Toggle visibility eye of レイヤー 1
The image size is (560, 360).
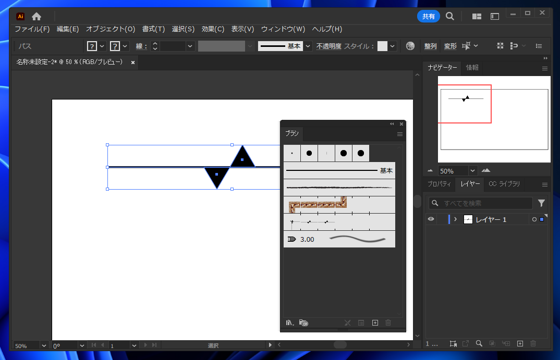[431, 219]
